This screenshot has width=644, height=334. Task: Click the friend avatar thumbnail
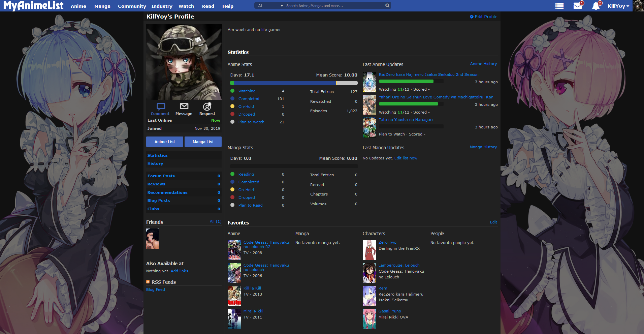(x=153, y=239)
